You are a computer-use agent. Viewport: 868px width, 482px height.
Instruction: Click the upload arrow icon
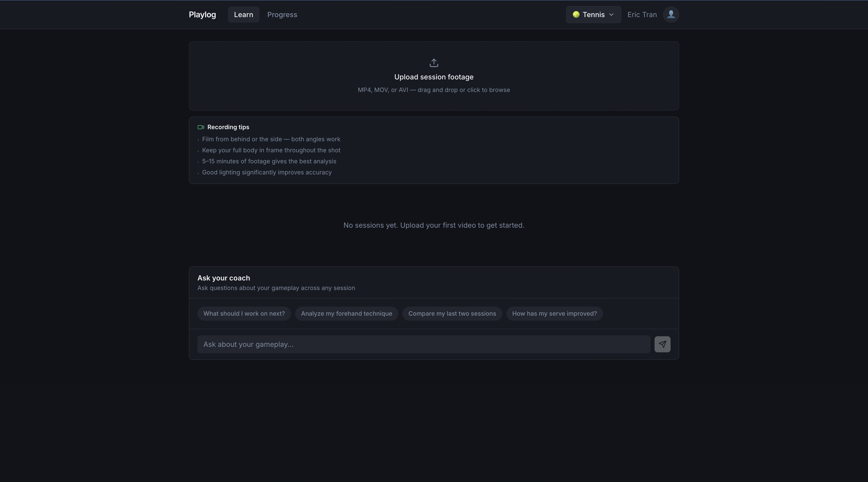click(434, 63)
